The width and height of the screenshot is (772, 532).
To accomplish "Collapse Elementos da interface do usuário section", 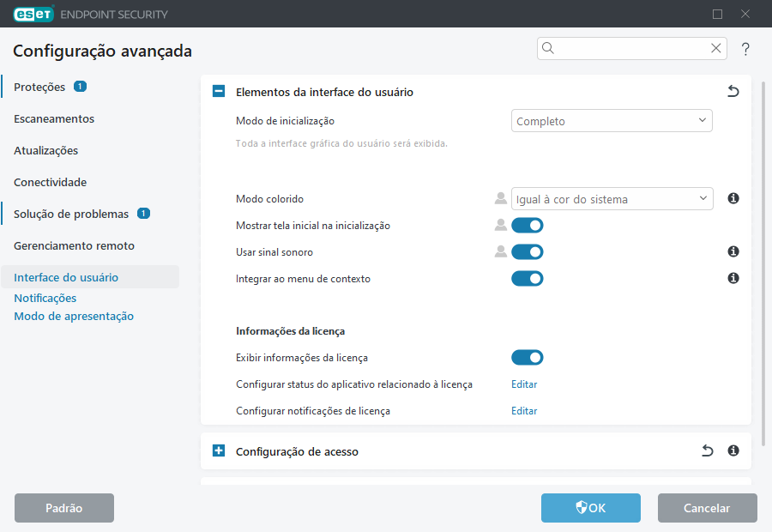I will (x=218, y=91).
